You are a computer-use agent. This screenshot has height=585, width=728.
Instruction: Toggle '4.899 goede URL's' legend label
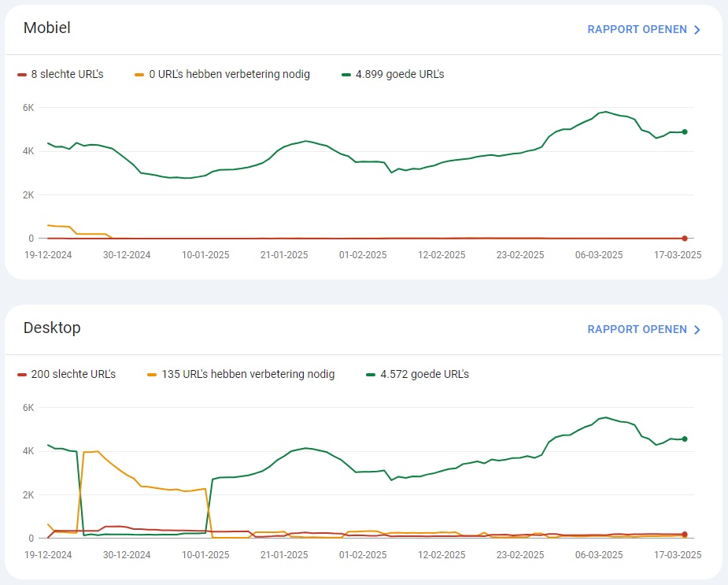pos(400,74)
